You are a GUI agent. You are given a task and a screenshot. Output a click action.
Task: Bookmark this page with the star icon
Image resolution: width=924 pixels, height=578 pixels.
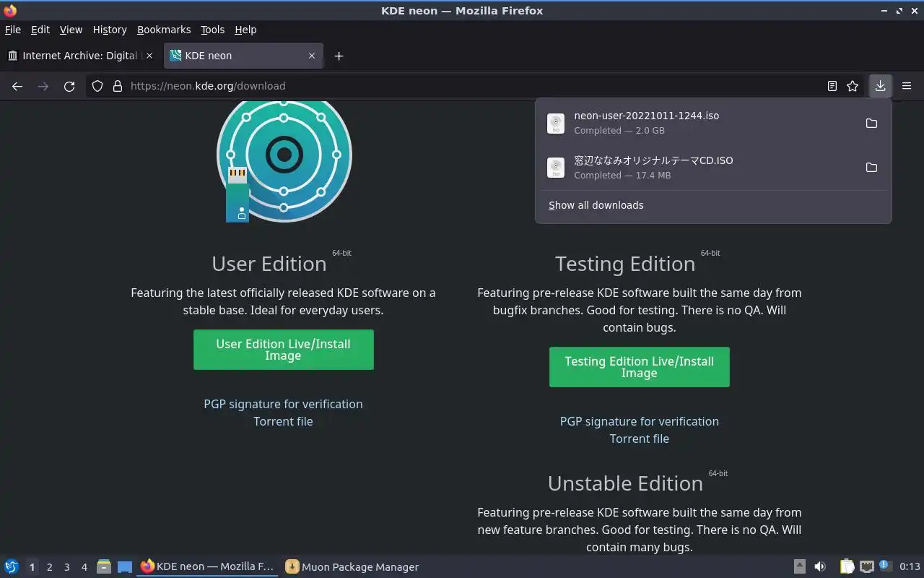click(x=853, y=86)
